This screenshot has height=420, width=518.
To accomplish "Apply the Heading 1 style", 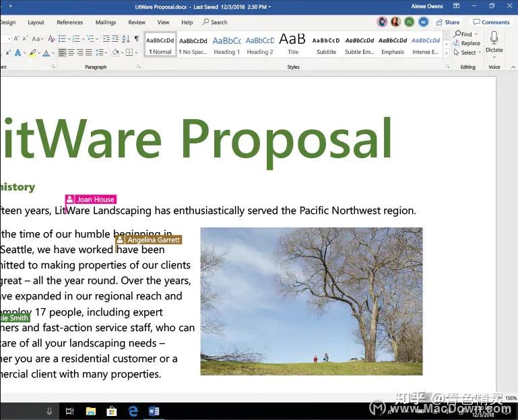I will [226, 45].
